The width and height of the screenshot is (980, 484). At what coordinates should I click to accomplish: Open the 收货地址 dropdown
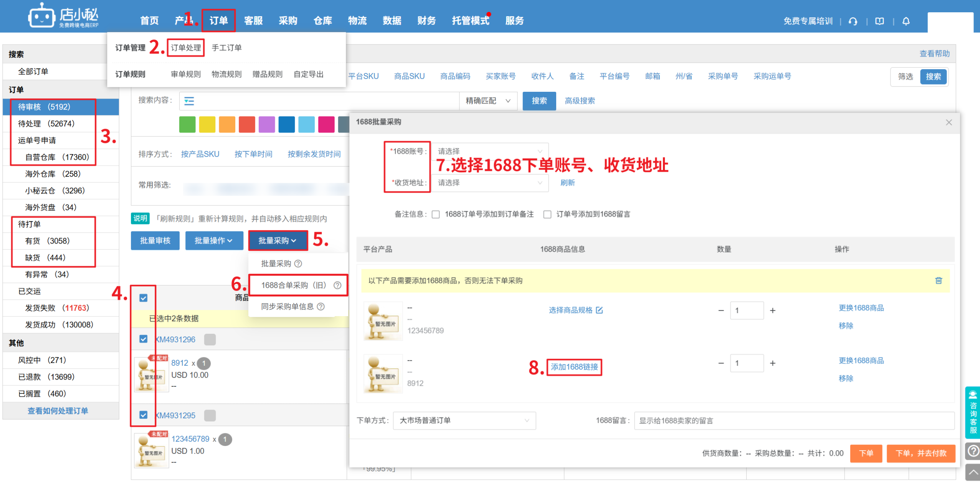click(490, 183)
